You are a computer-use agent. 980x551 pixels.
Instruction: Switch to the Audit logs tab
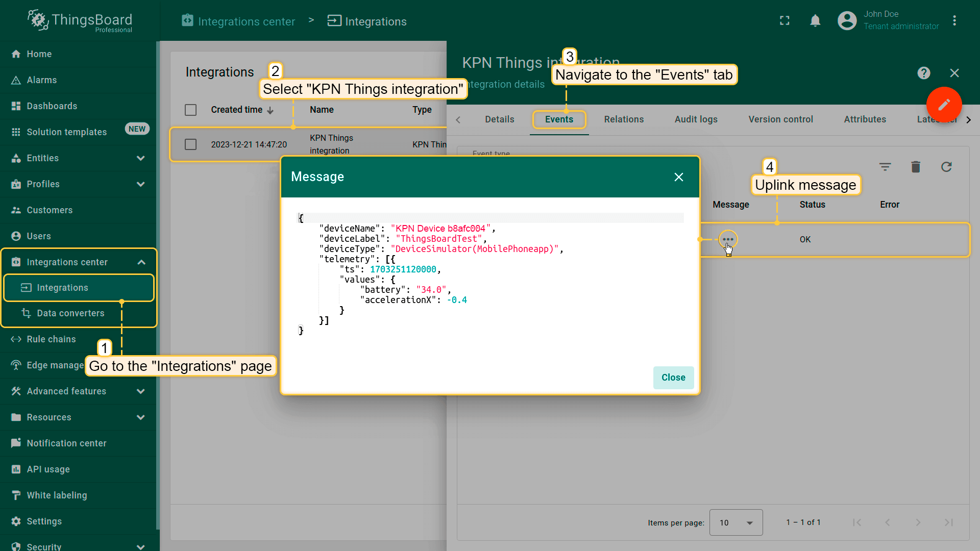[x=696, y=119]
